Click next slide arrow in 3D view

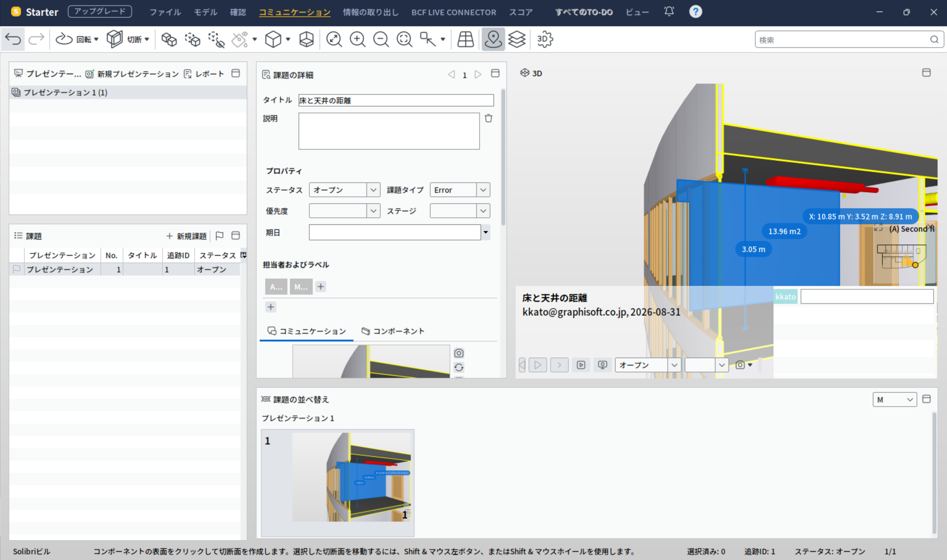(559, 365)
